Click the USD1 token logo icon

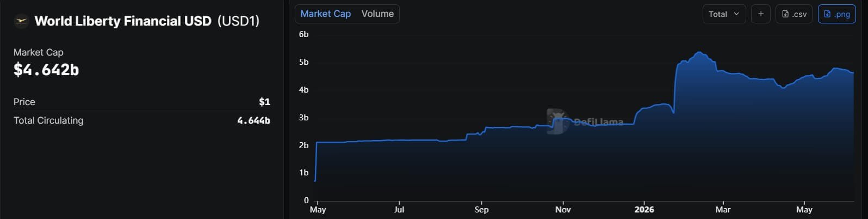click(21, 21)
